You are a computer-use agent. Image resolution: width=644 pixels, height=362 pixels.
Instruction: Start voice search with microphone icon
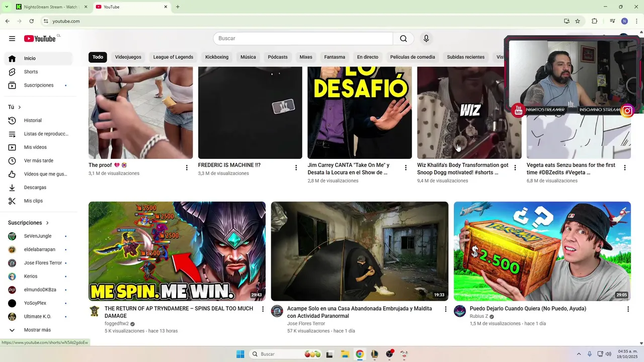point(426,39)
